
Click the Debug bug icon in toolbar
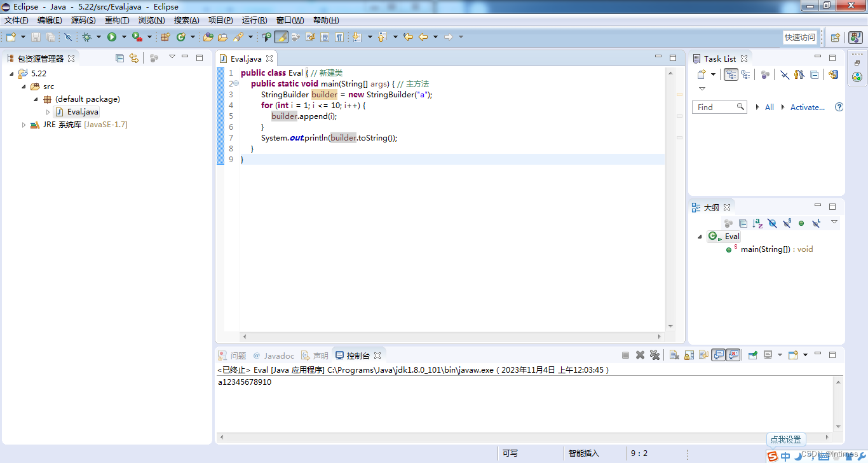click(87, 37)
